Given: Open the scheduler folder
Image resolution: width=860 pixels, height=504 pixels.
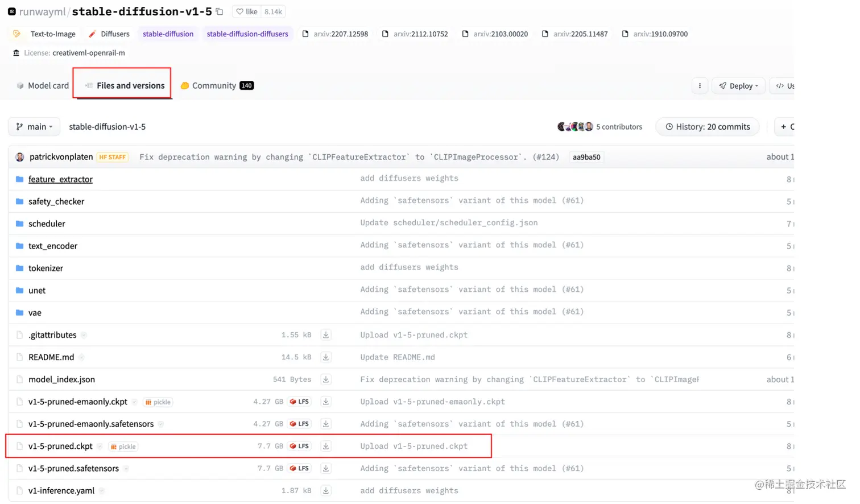Looking at the screenshot, I should 47,224.
